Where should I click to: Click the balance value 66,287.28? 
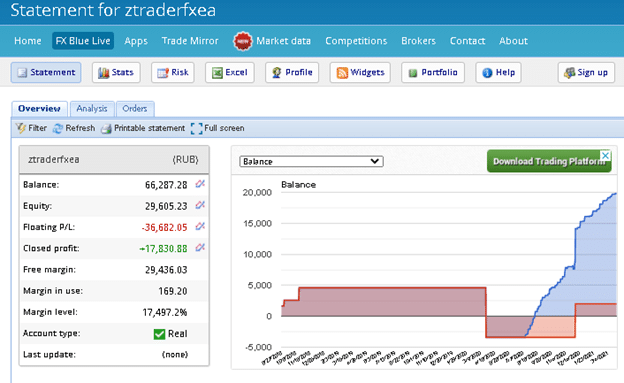click(166, 185)
